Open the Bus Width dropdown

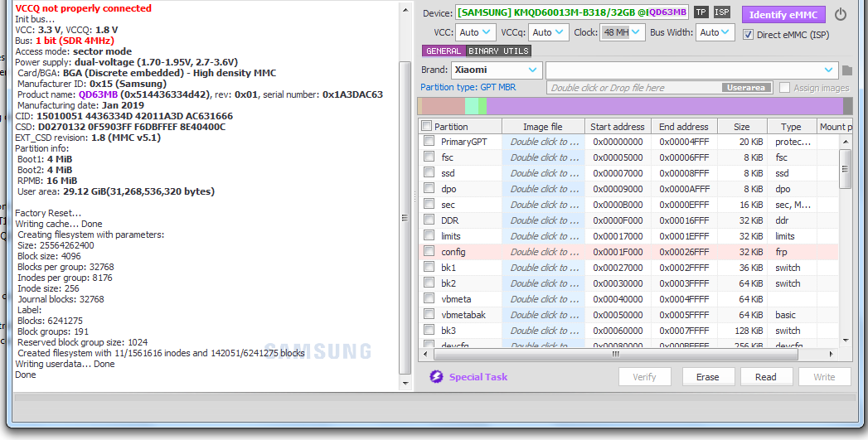715,32
